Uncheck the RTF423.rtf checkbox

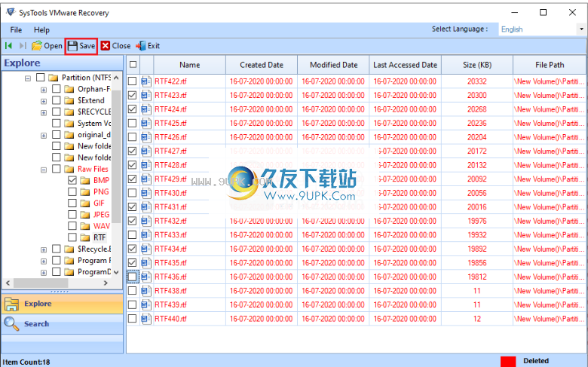coord(132,95)
